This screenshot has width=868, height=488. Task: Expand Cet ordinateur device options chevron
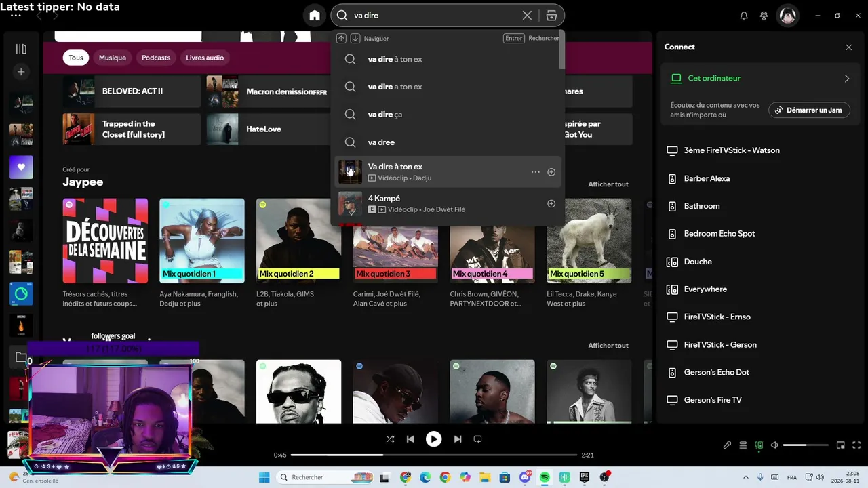tap(847, 79)
